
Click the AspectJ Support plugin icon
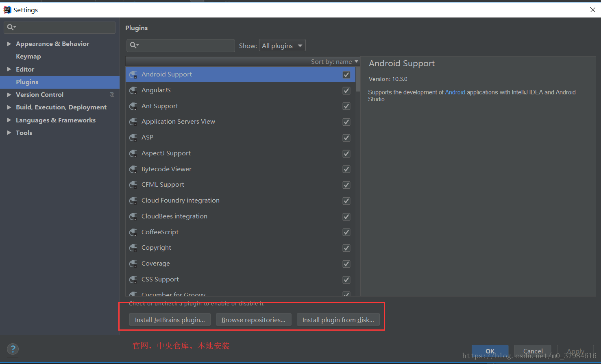pyautogui.click(x=133, y=153)
